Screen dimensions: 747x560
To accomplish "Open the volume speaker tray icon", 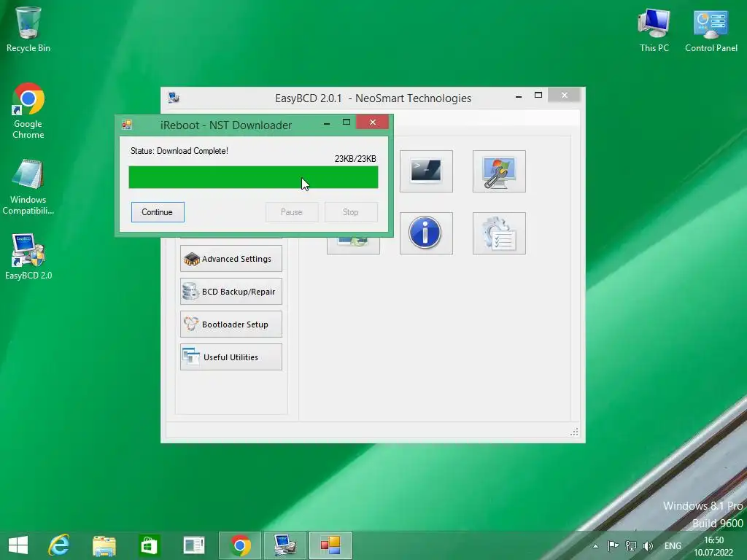I will pyautogui.click(x=648, y=545).
